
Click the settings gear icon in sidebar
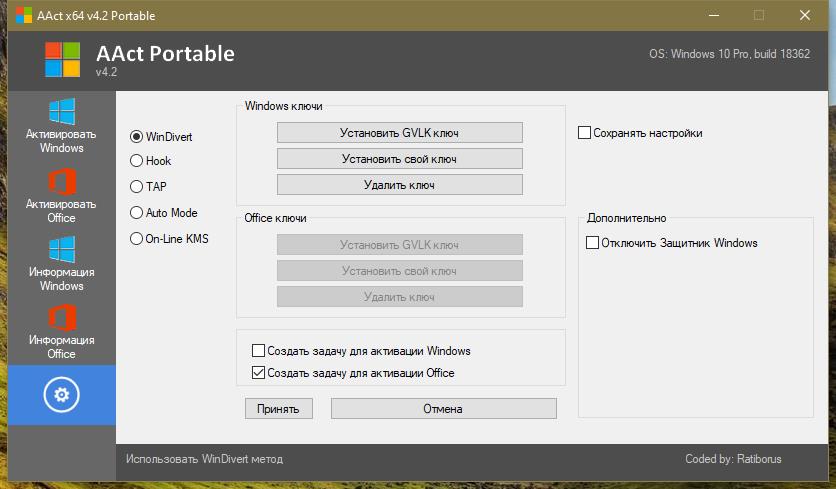(61, 395)
